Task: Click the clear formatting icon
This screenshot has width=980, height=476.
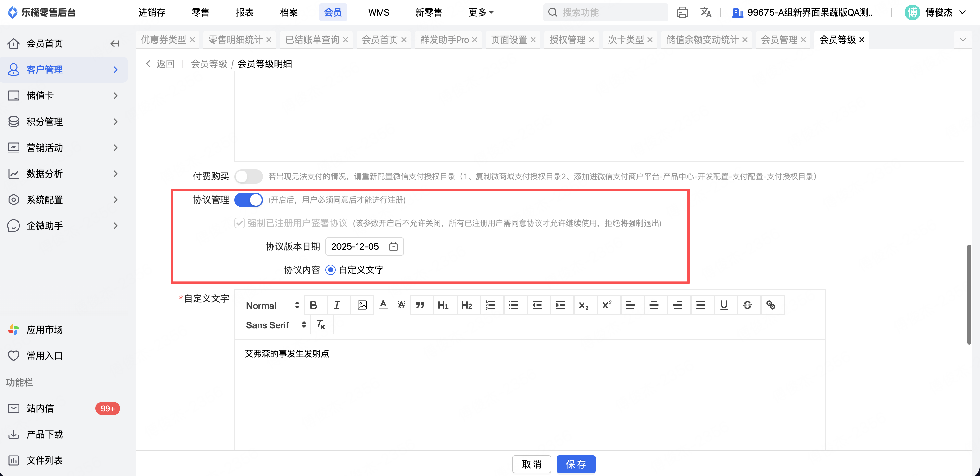Action: (x=320, y=325)
